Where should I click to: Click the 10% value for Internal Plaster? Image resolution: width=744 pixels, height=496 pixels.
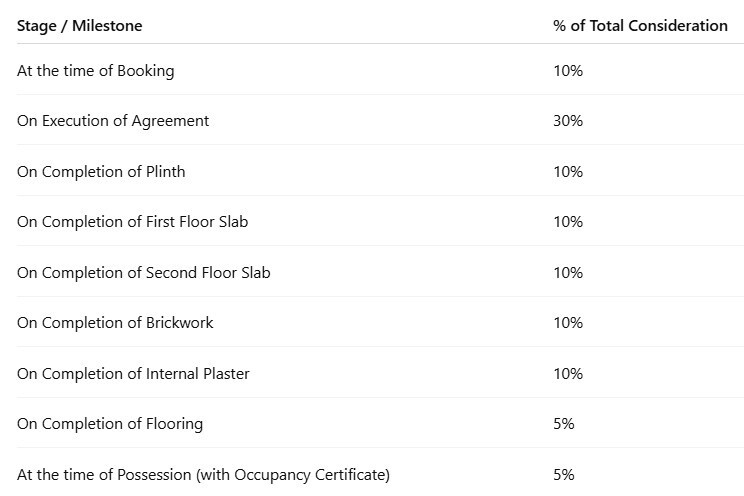coord(568,374)
